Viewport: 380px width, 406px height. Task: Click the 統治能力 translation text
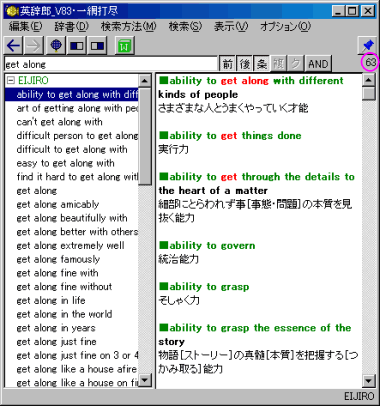tap(178, 259)
